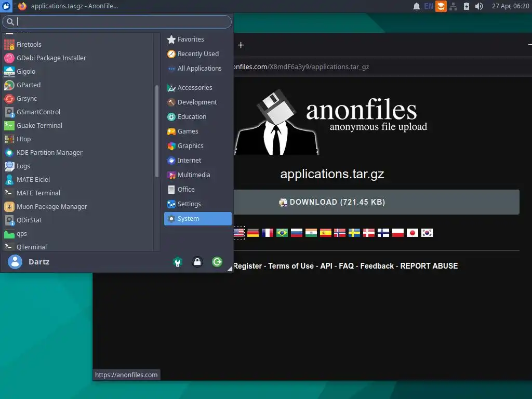Open the Logs application
The image size is (532, 399).
(78, 166)
